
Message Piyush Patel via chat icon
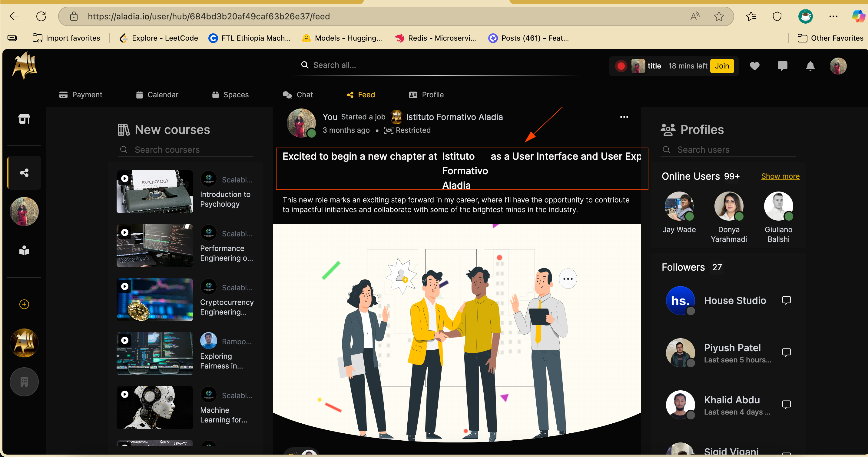point(786,352)
